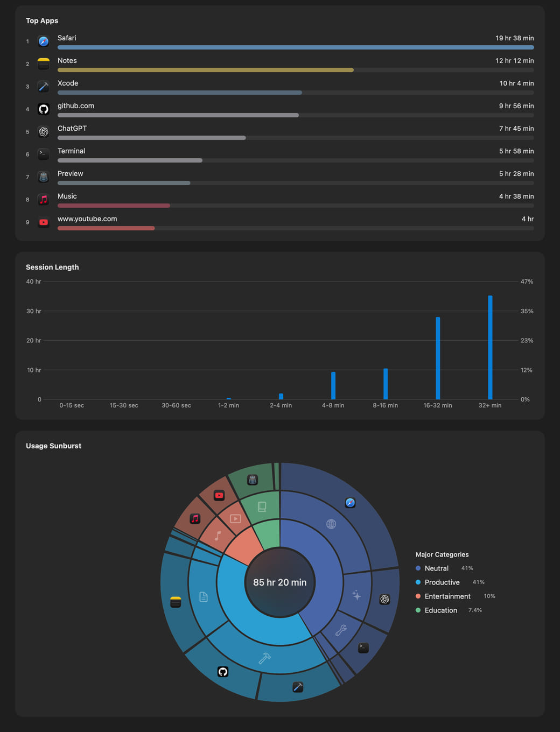Click the 16-32 min session length bar

(438, 358)
